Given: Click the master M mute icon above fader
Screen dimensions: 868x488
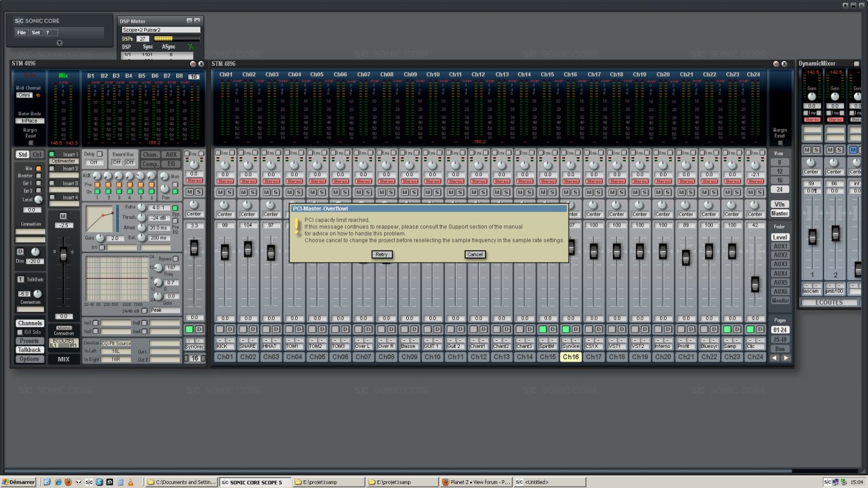Looking at the screenshot, I should 63,216.
